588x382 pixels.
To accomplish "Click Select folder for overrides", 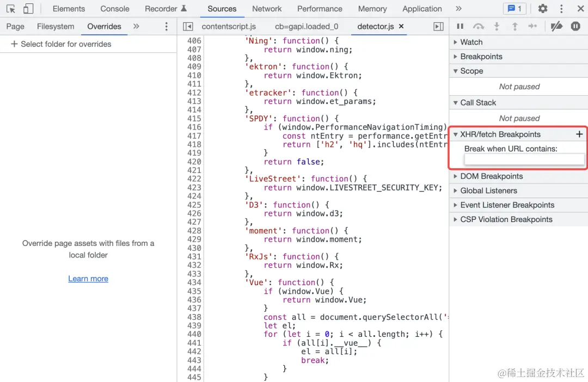I will pyautogui.click(x=66, y=44).
